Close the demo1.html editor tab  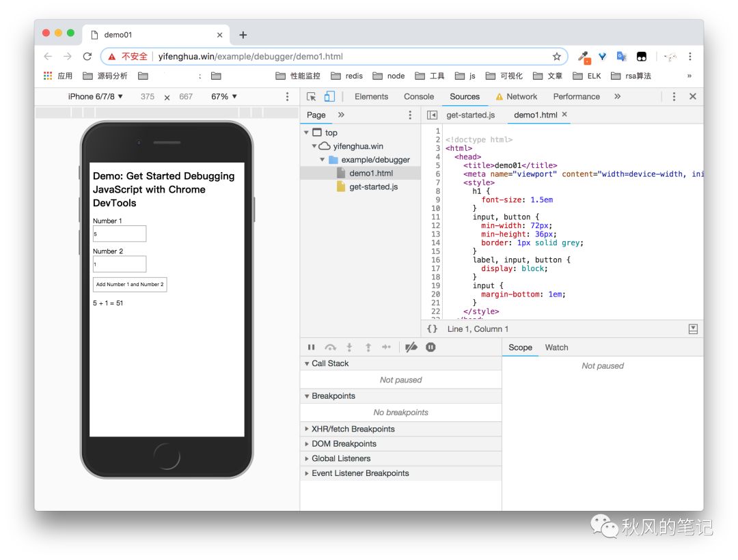564,114
